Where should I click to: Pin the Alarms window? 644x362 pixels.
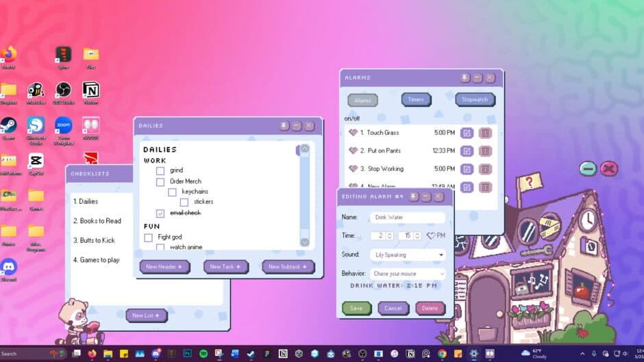tap(465, 77)
